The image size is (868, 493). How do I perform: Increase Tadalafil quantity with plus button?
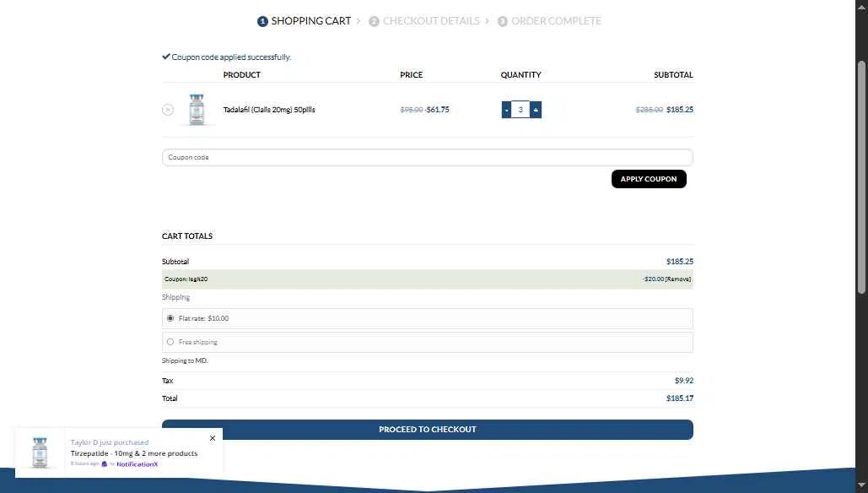[x=536, y=110]
